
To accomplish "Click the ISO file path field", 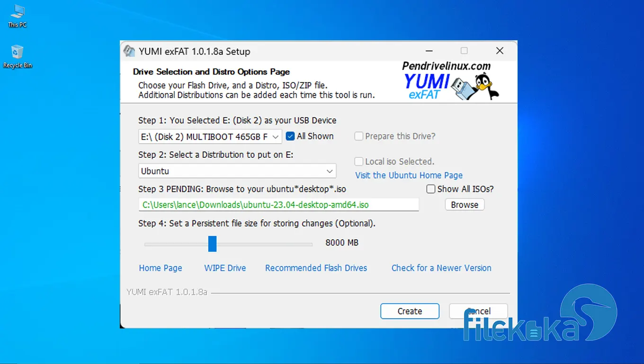I will [279, 205].
